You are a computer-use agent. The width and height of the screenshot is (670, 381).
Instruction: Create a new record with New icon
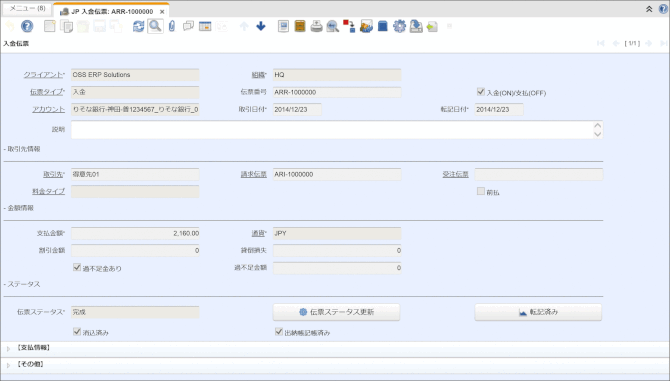(50, 26)
